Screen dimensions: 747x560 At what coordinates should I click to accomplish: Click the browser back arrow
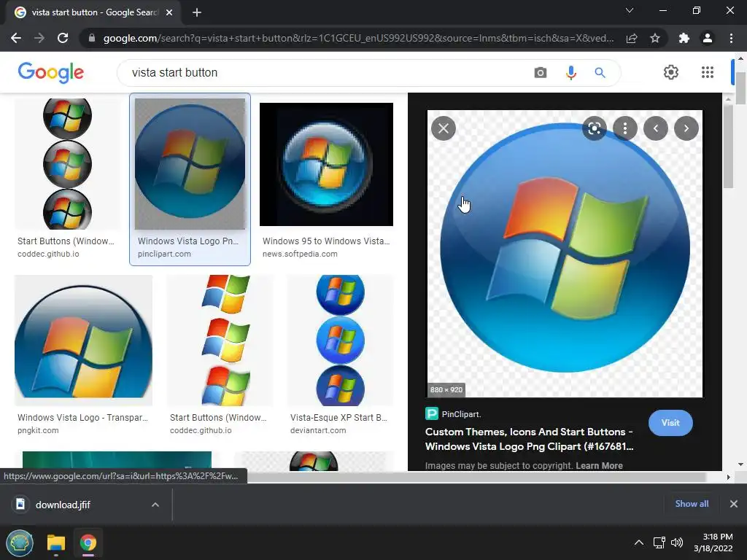tap(16, 38)
